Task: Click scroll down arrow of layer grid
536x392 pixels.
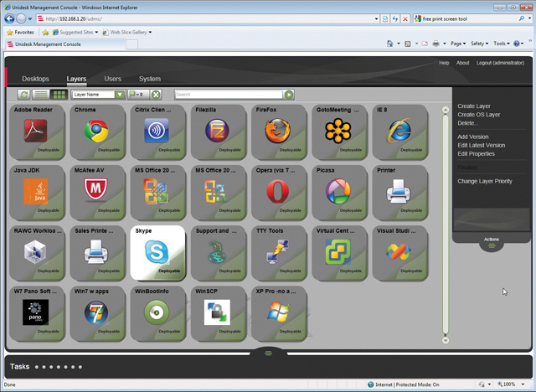Action: point(445,340)
